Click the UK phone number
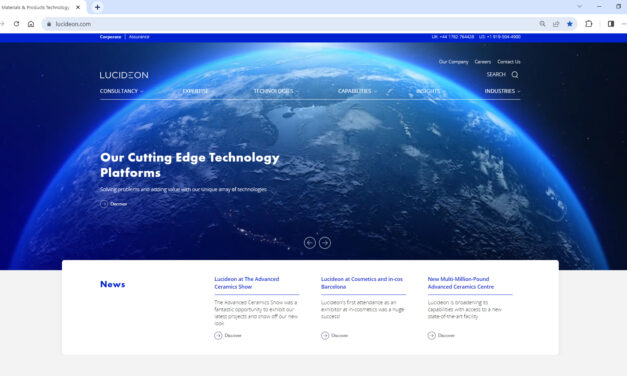 pos(453,37)
